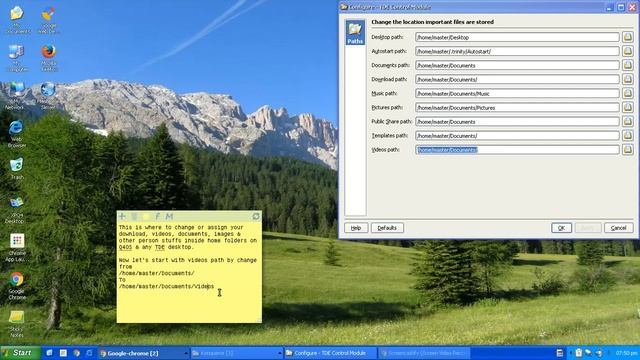Click inside the Autostart path field

point(518,51)
